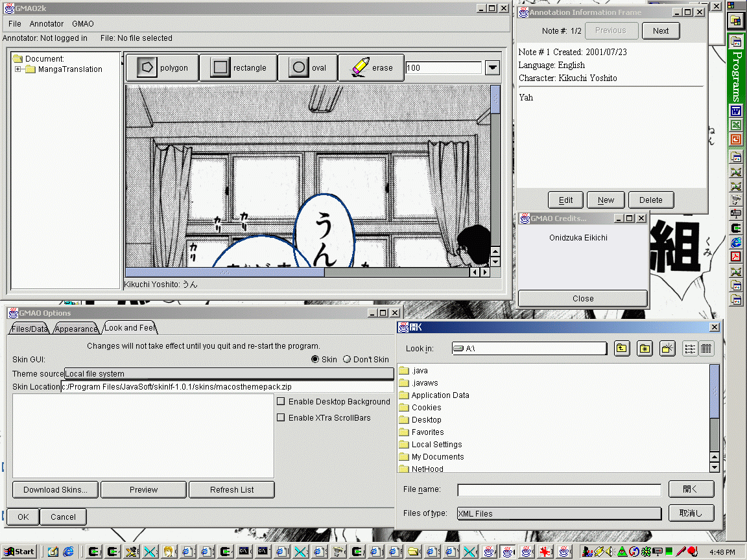This screenshot has height=560, width=747.
Task: Open the Cookies folder icon
Action: click(404, 408)
